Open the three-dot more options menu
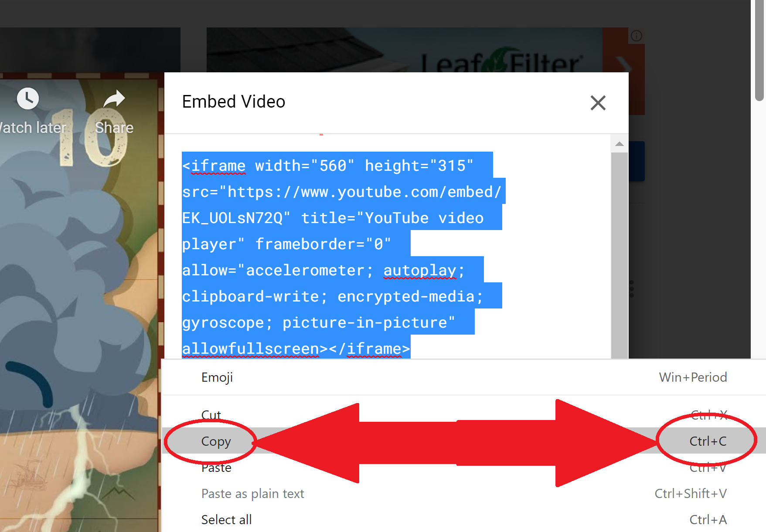766x532 pixels. coord(632,289)
